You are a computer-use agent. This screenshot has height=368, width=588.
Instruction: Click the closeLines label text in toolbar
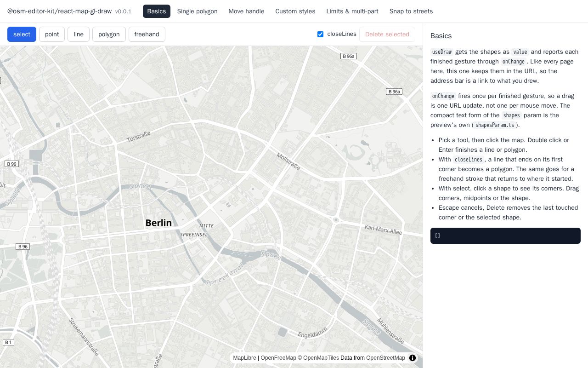[342, 34]
